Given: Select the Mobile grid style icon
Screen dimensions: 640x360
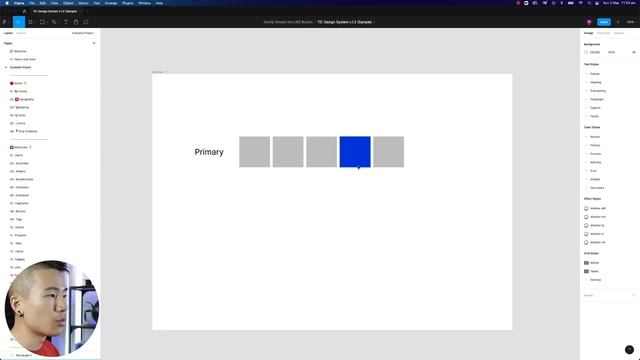Looking at the screenshot, I should [586, 263].
